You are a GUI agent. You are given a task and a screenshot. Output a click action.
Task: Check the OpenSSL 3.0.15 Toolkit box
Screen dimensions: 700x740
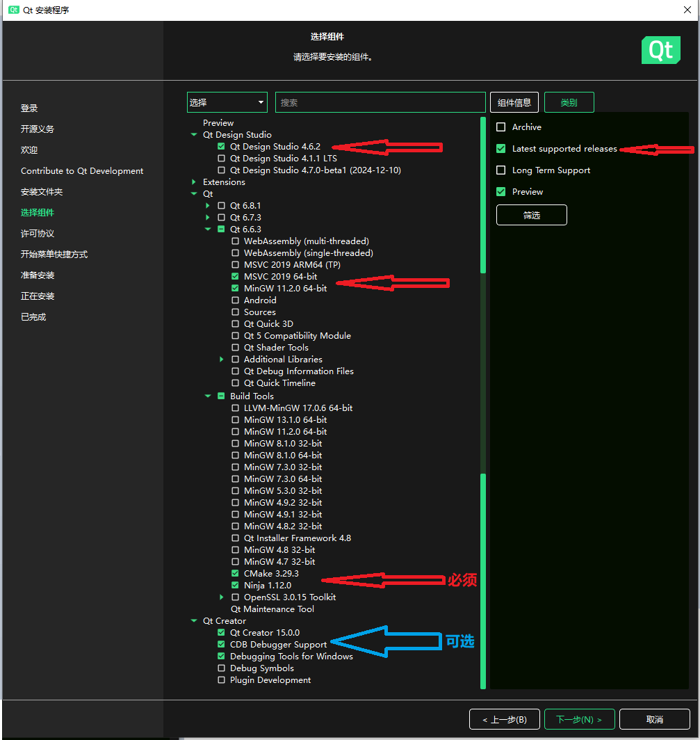coord(235,597)
